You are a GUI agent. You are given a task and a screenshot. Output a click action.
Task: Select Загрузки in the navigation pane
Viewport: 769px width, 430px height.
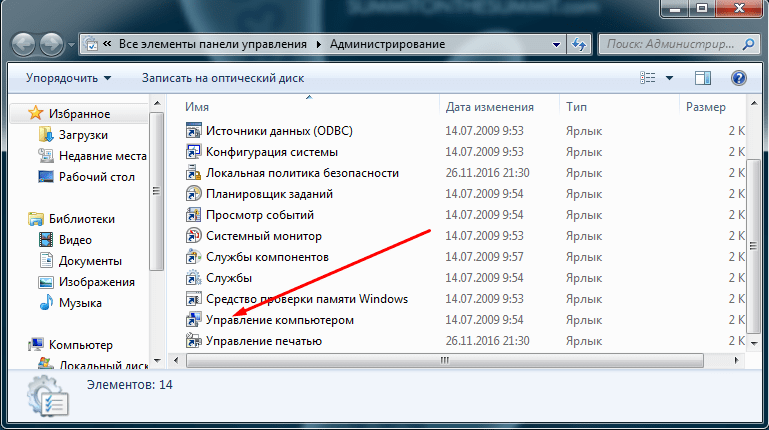[x=83, y=135]
